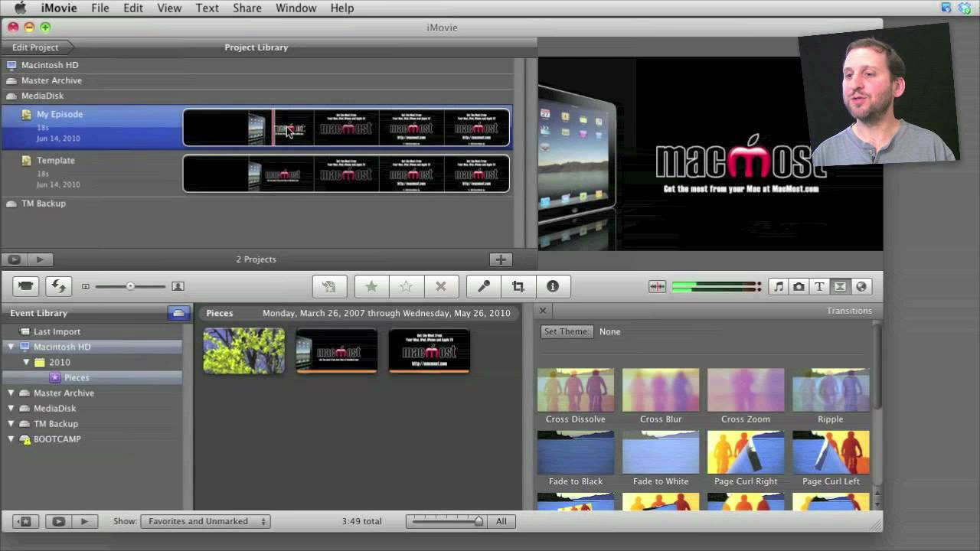Select the Cross Blur transition
The image size is (980, 551).
[x=661, y=396]
